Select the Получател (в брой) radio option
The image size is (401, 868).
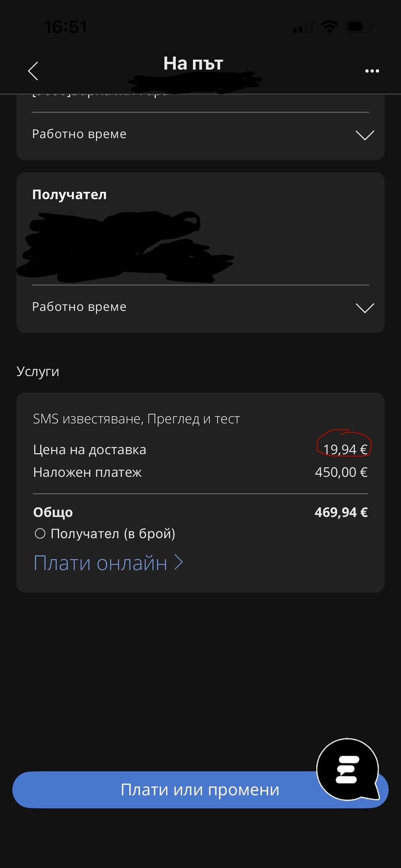coord(40,534)
